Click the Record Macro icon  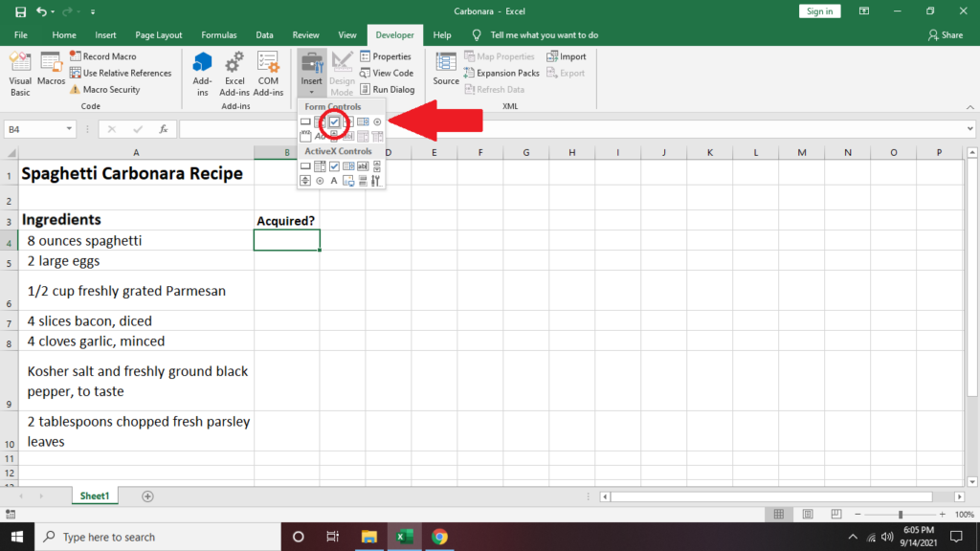point(76,57)
